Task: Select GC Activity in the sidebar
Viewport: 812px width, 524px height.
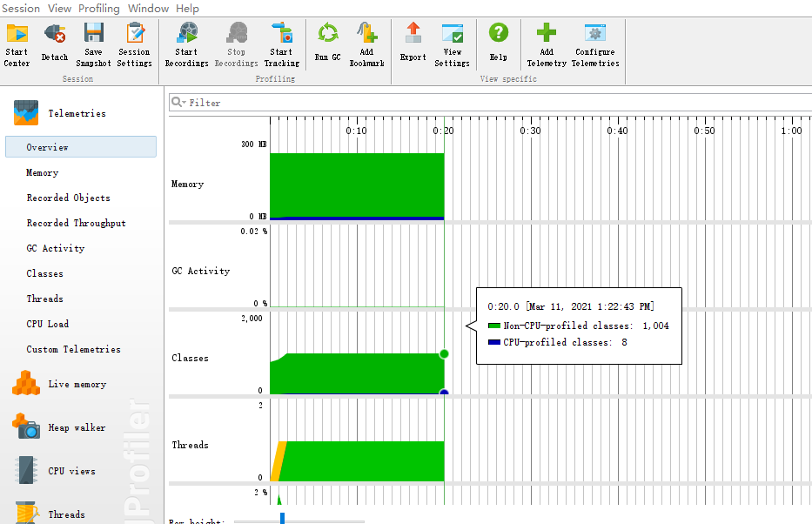Action: point(56,249)
